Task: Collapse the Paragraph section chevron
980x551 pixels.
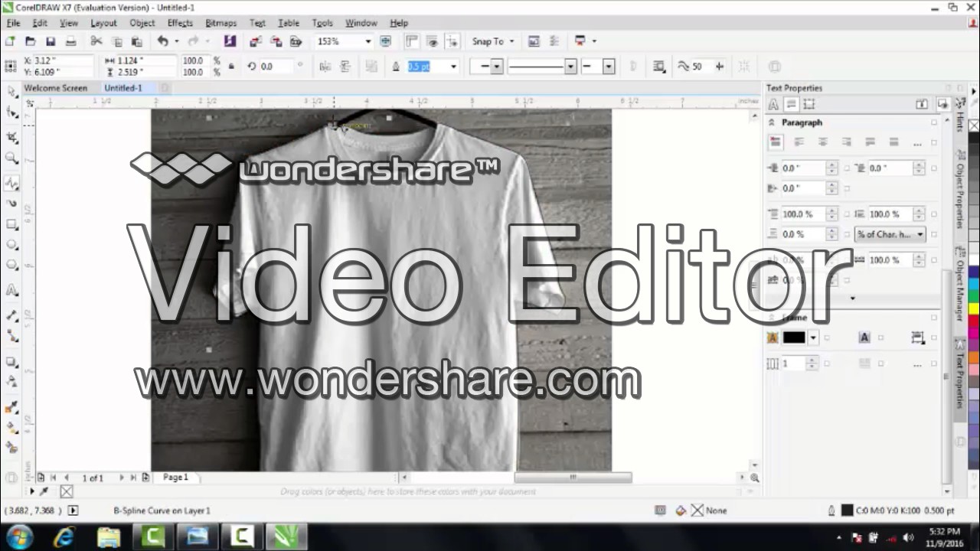Action: click(772, 122)
